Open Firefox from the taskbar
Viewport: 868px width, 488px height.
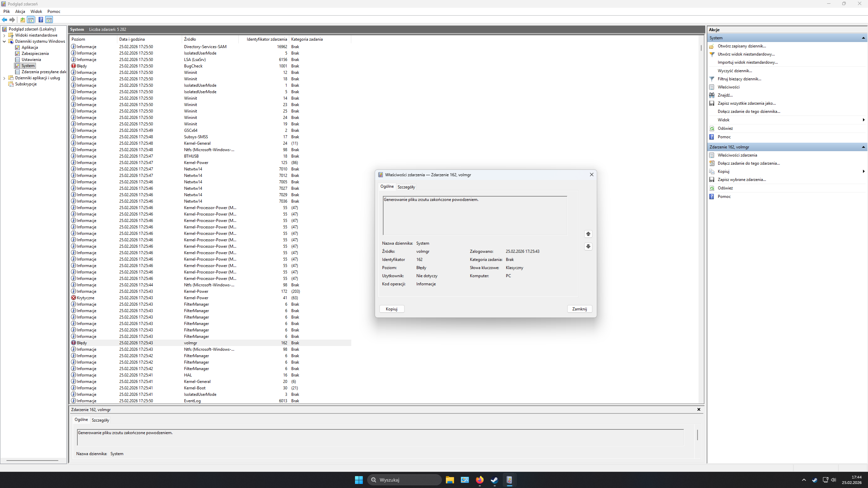(x=479, y=480)
